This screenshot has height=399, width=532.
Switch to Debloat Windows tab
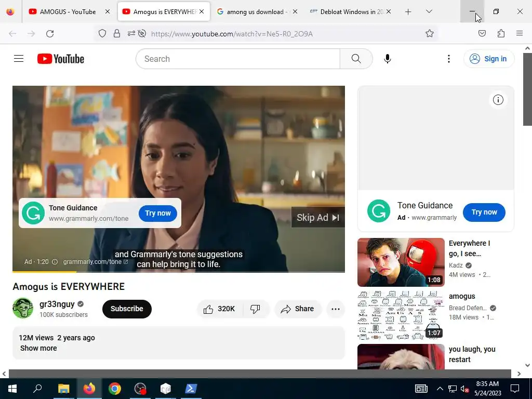point(351,11)
